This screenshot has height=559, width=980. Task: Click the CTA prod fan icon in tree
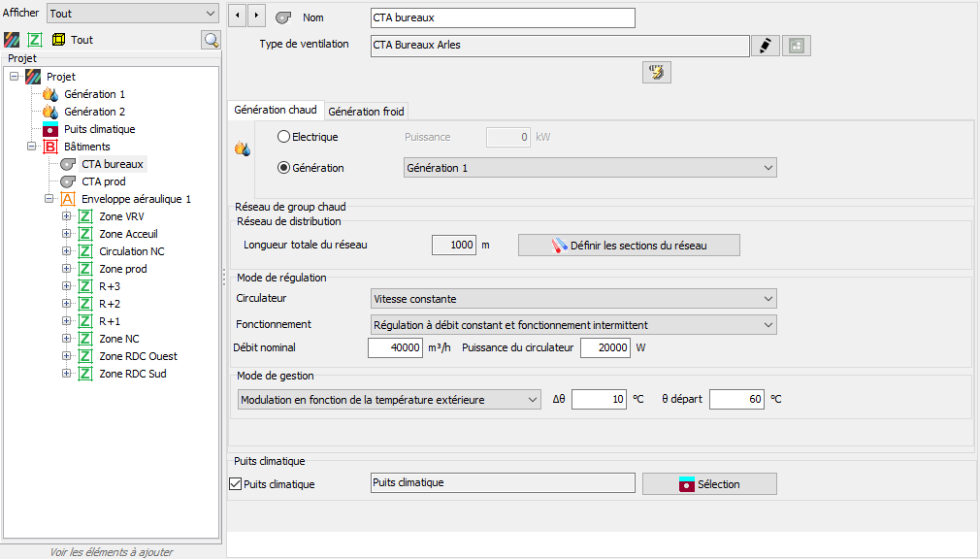(x=68, y=181)
